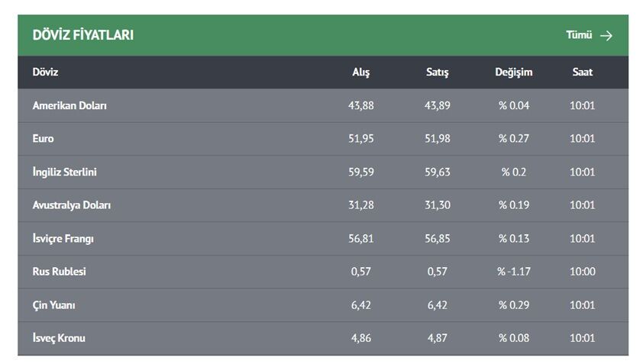643x364 pixels.
Task: Open the Tümü link to view all currencies
Action: point(579,35)
